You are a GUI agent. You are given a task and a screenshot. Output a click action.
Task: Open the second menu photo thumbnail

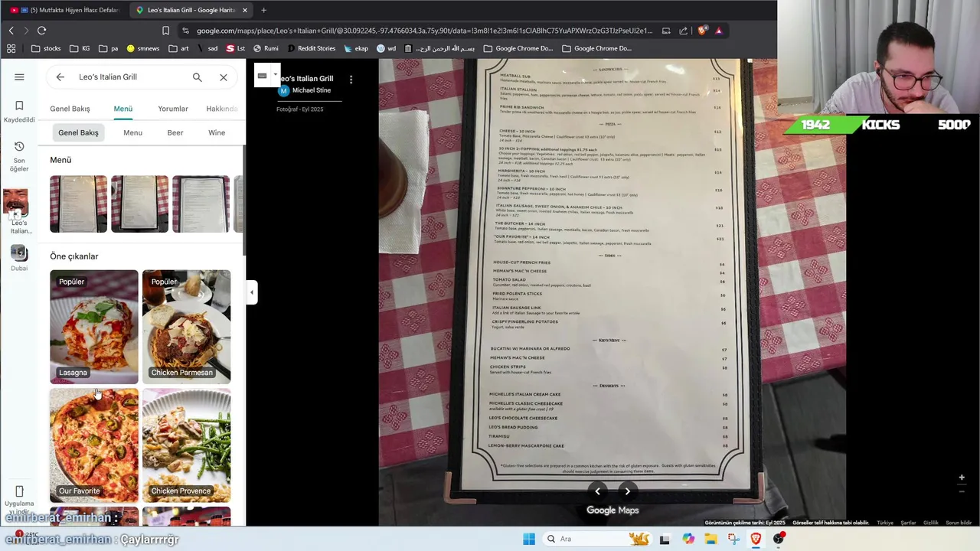139,204
